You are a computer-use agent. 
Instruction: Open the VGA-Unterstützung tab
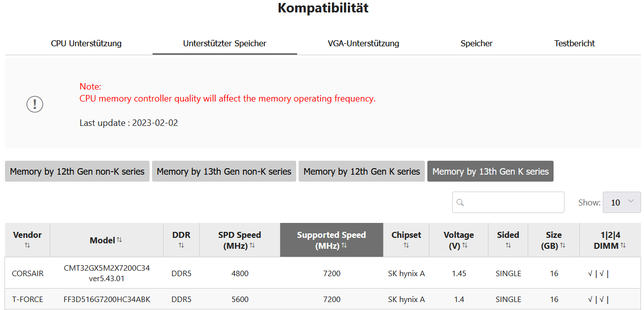[x=363, y=43]
